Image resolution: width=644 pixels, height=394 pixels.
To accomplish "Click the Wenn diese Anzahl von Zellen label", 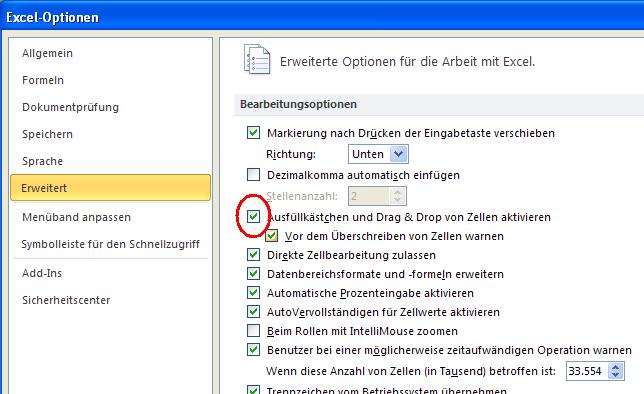I will 411,371.
